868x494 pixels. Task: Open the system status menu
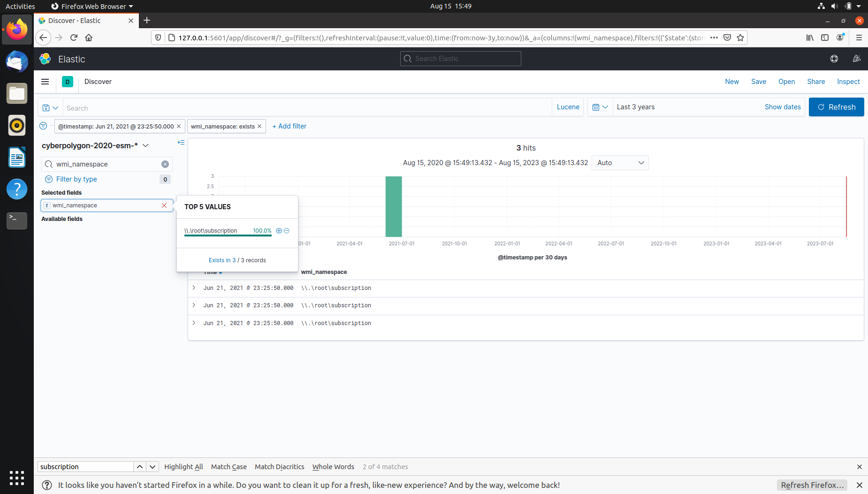(839, 6)
